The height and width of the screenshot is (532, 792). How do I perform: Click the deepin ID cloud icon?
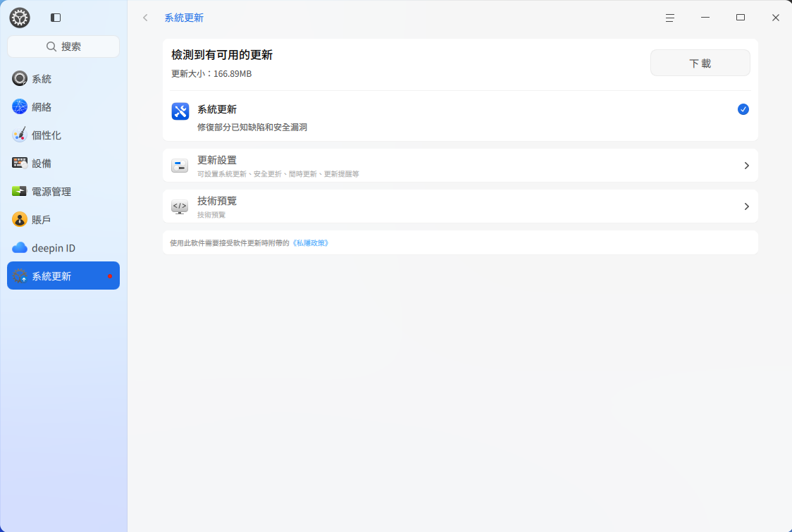coord(19,247)
